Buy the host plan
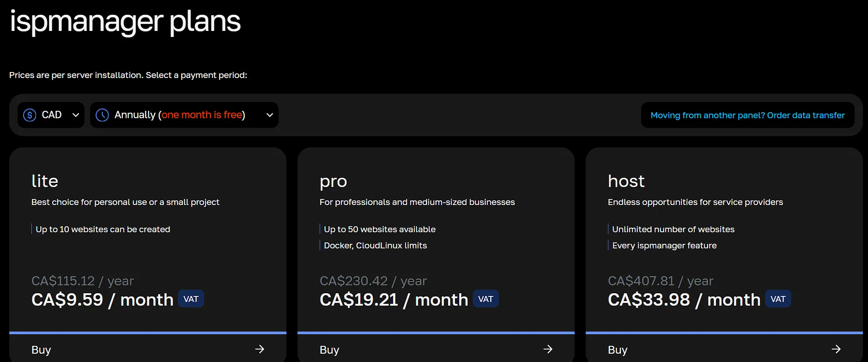Screen dimensions: 868x362 (724, 350)
